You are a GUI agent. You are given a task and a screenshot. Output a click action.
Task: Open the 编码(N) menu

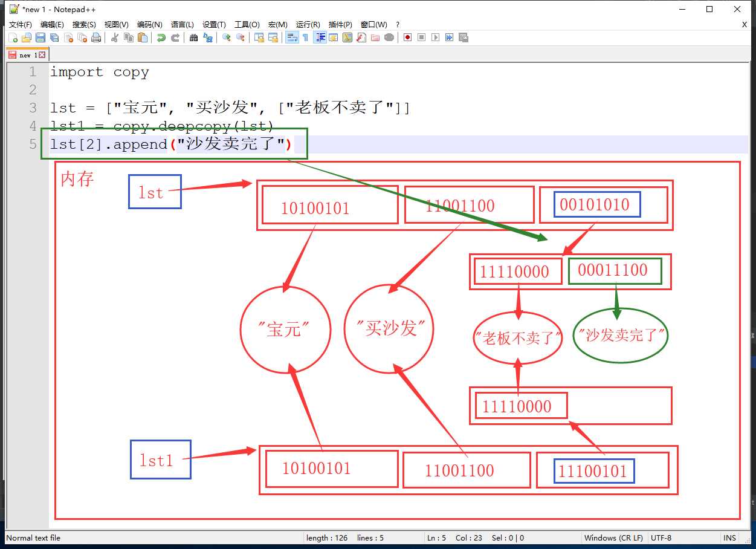click(149, 25)
